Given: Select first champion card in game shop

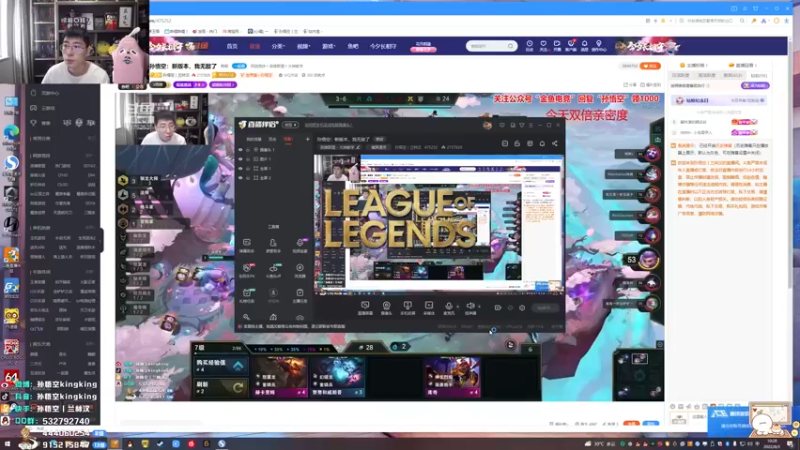Looking at the screenshot, I should pyautogui.click(x=281, y=377).
